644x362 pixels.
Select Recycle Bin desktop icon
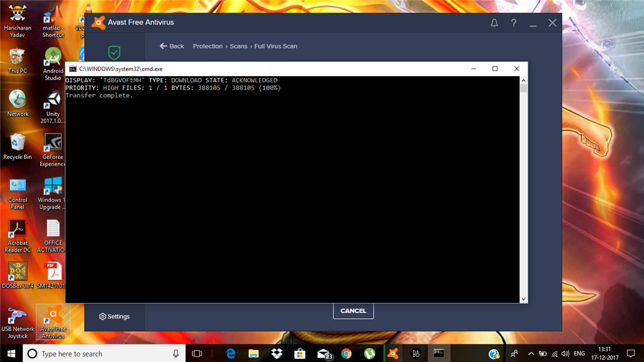pos(17,146)
